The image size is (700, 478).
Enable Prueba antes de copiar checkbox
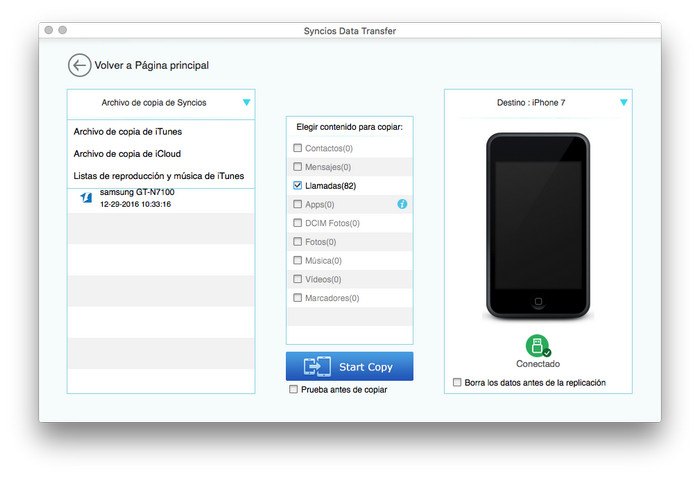[x=293, y=389]
